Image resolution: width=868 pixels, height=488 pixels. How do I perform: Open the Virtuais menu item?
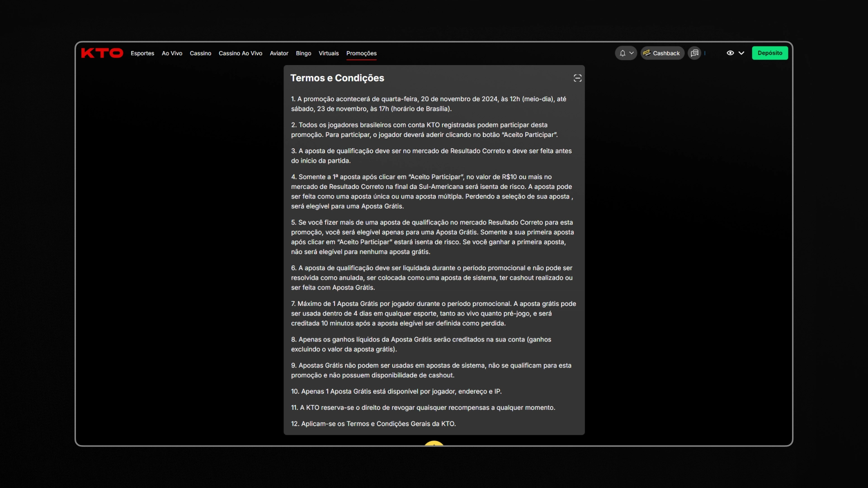(x=329, y=53)
